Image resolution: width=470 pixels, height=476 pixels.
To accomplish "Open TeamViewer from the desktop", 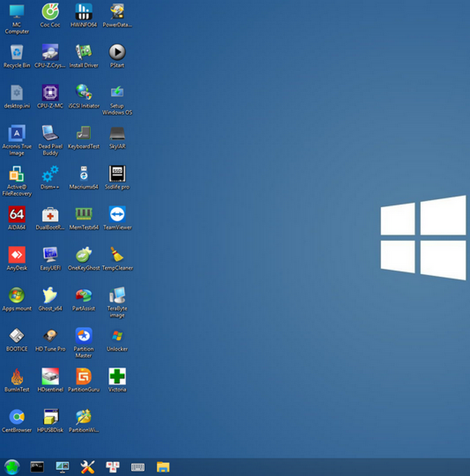I will 117,218.
